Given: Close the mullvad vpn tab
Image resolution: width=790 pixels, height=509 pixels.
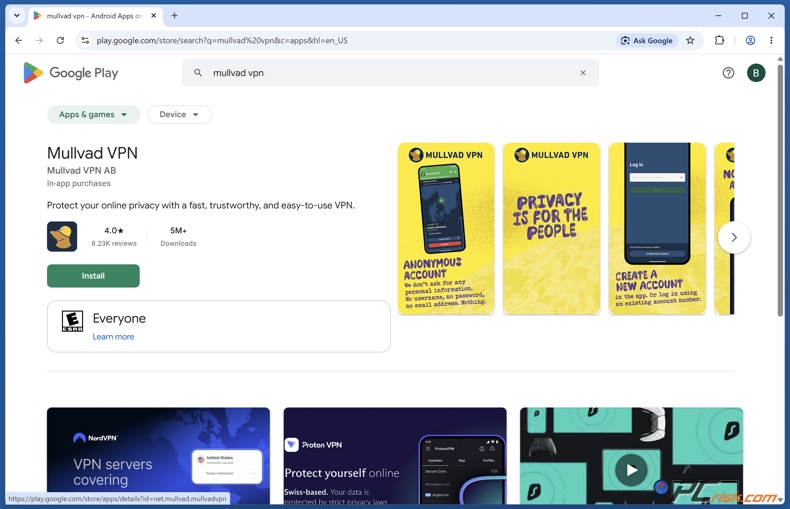Looking at the screenshot, I should coord(154,16).
